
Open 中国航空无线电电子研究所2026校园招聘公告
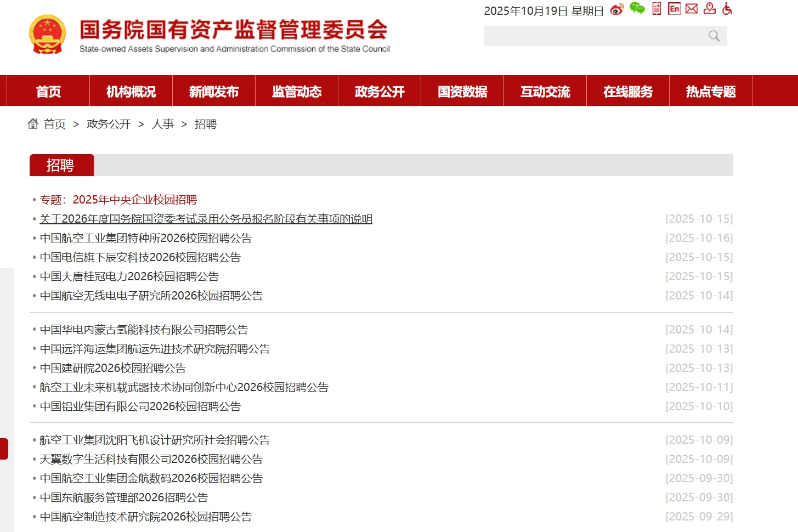pos(151,296)
